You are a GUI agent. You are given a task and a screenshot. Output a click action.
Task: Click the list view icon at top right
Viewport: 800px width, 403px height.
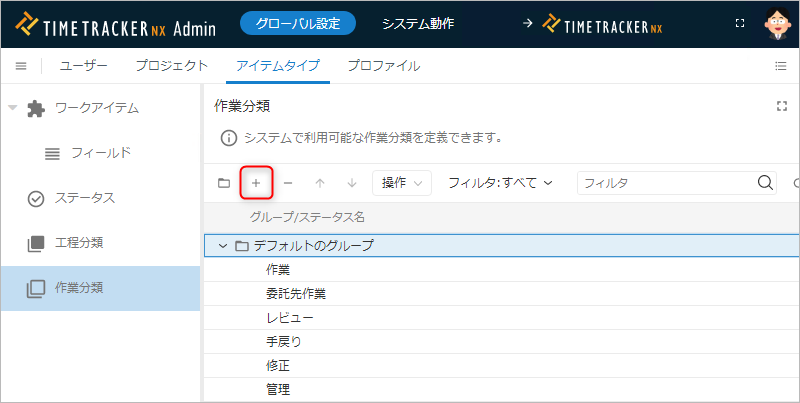point(781,66)
